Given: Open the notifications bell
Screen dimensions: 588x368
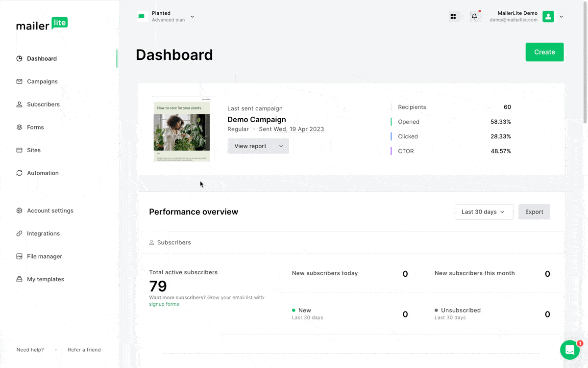Looking at the screenshot, I should tap(474, 17).
